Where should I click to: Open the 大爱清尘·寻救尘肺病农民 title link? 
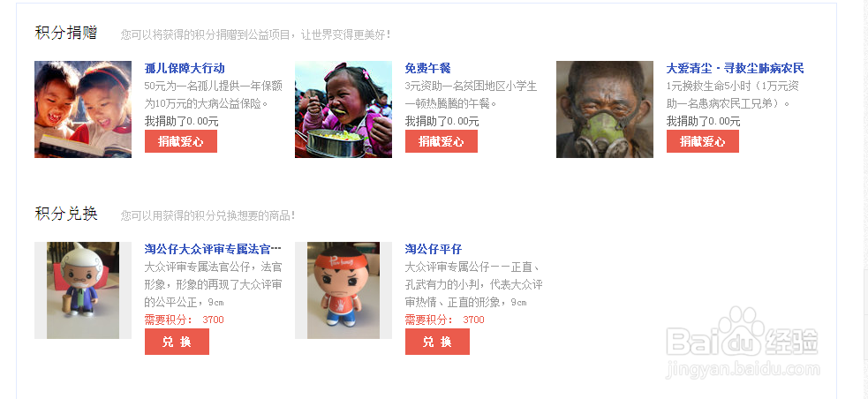click(735, 69)
